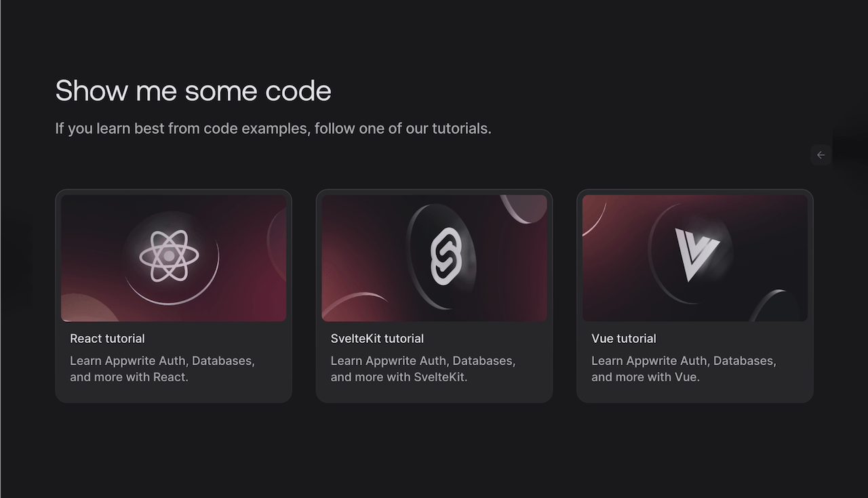Screen dimensions: 868x498
Task: Click the "Show me some code" heading
Action: (x=193, y=91)
